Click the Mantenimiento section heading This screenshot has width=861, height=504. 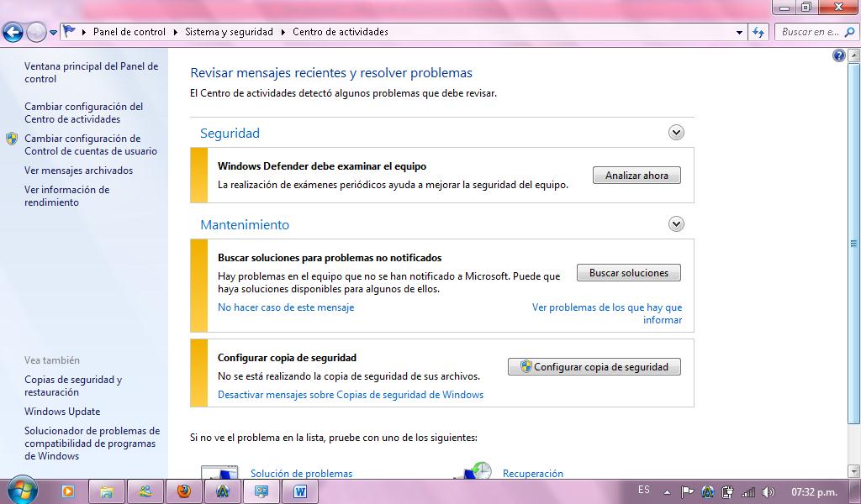coord(245,225)
